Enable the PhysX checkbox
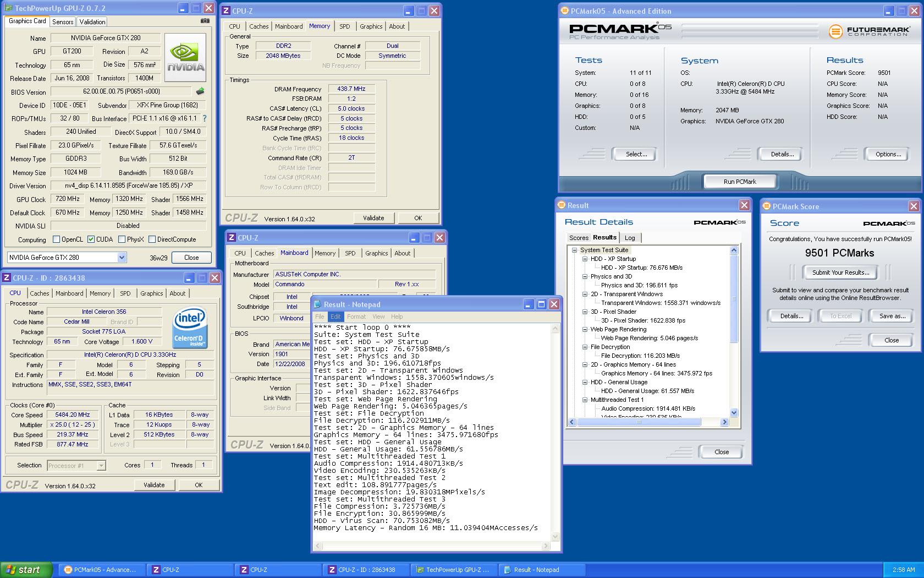924x578 pixels. tap(122, 239)
